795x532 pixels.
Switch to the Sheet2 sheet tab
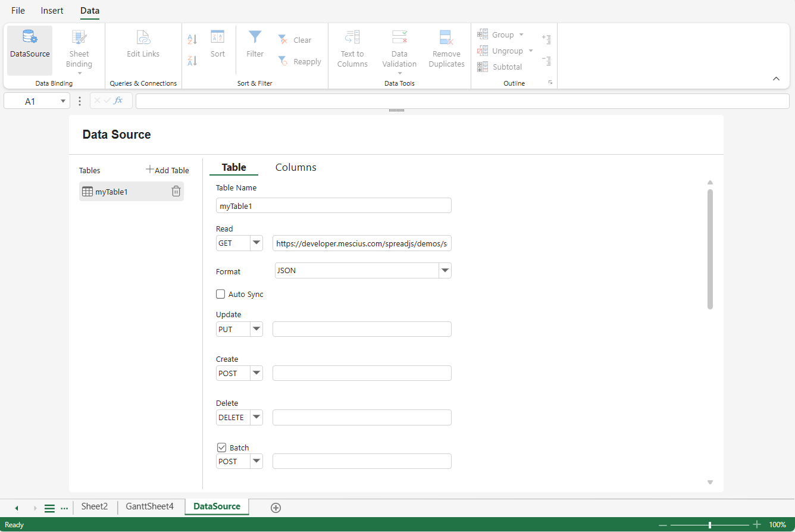[95, 506]
